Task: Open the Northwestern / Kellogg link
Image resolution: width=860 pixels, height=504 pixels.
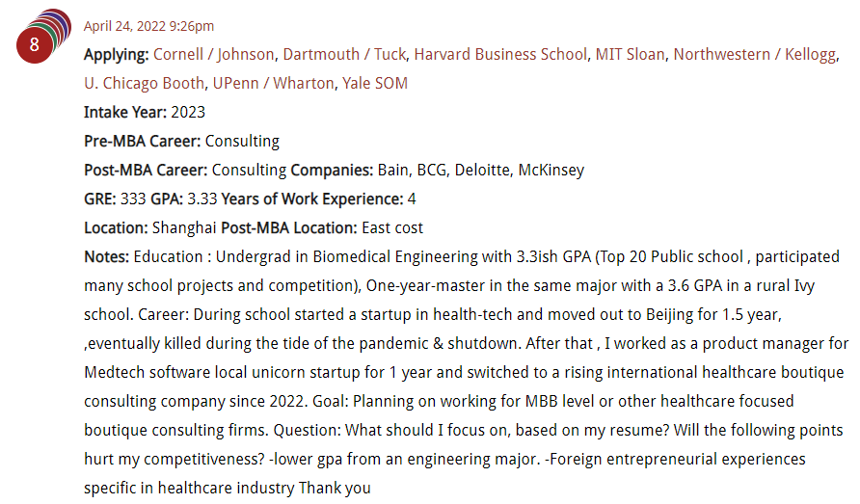Action: click(755, 54)
